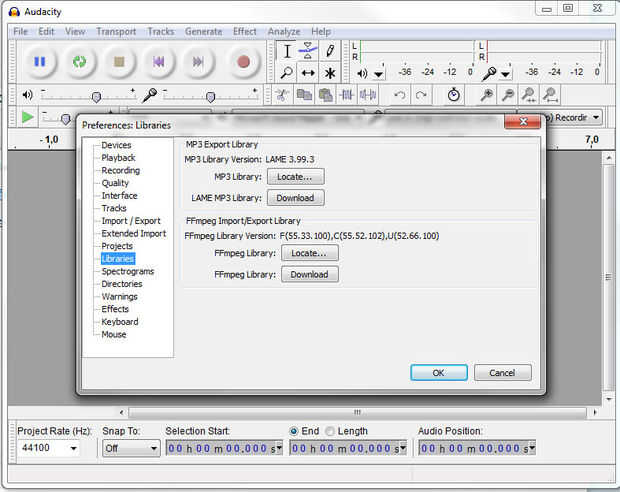620x492 pixels.
Task: Click the Cut scissors icon
Action: coord(282,95)
